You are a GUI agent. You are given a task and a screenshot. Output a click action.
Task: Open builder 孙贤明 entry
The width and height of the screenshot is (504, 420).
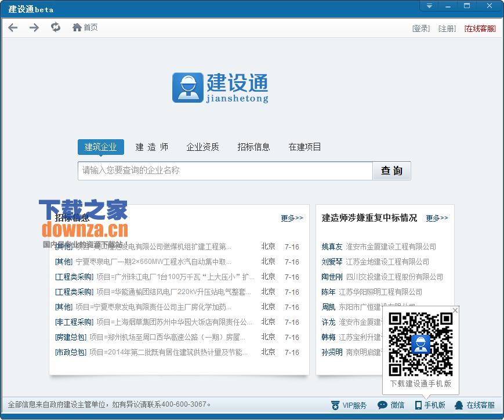click(332, 353)
